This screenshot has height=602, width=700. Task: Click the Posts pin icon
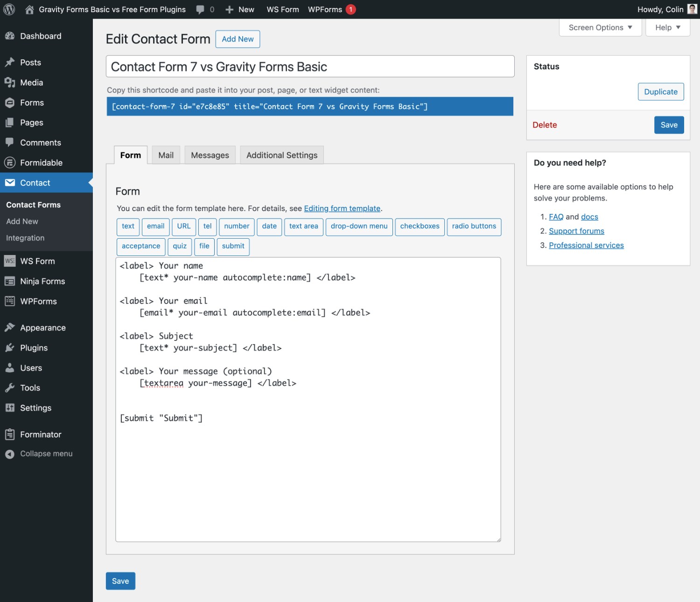click(x=10, y=62)
